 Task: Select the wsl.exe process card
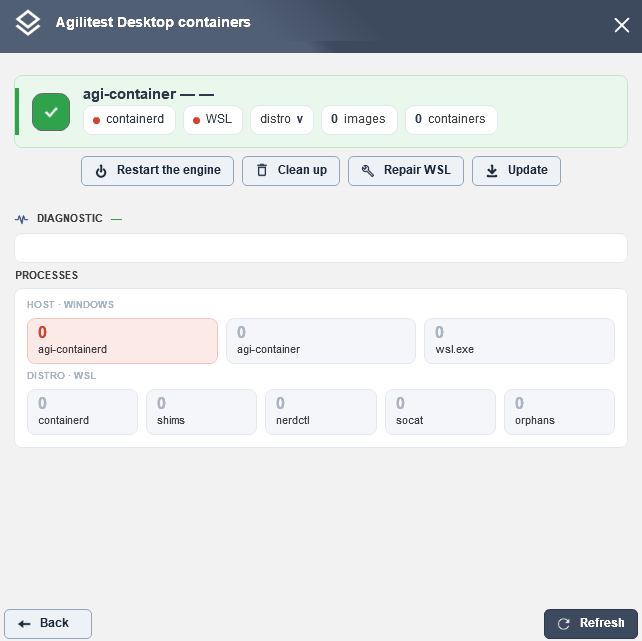pyautogui.click(x=519, y=341)
